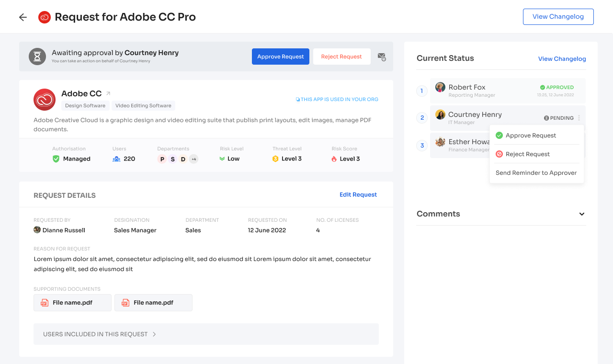The width and height of the screenshot is (613, 364).
Task: Select the Video Editing Software tag
Action: coord(143,105)
